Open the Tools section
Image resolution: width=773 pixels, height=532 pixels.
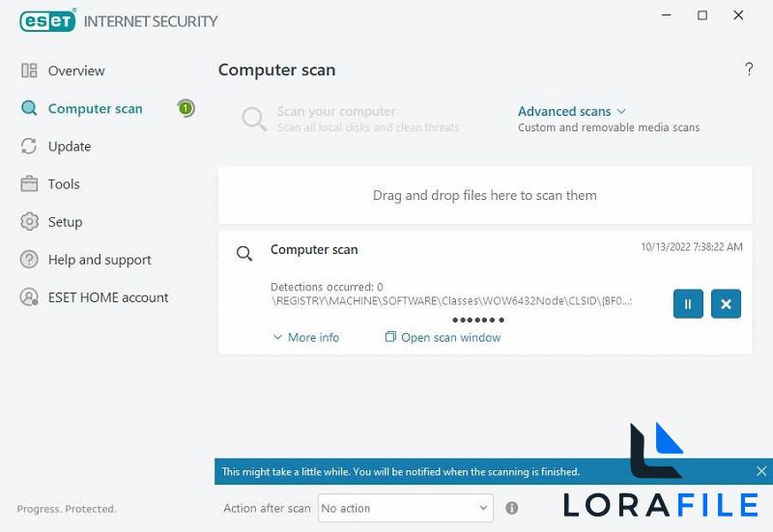tap(64, 184)
